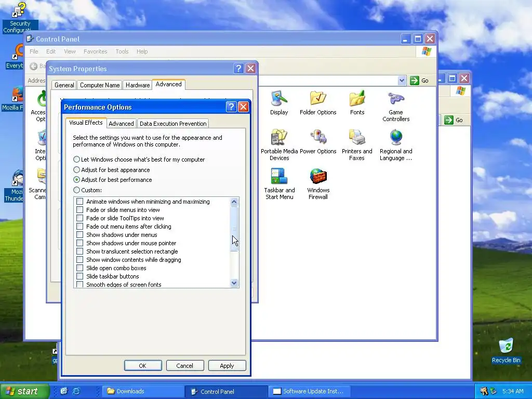The width and height of the screenshot is (532, 399).
Task: Click the Show Desktop quick launch icon
Action: [x=64, y=391]
